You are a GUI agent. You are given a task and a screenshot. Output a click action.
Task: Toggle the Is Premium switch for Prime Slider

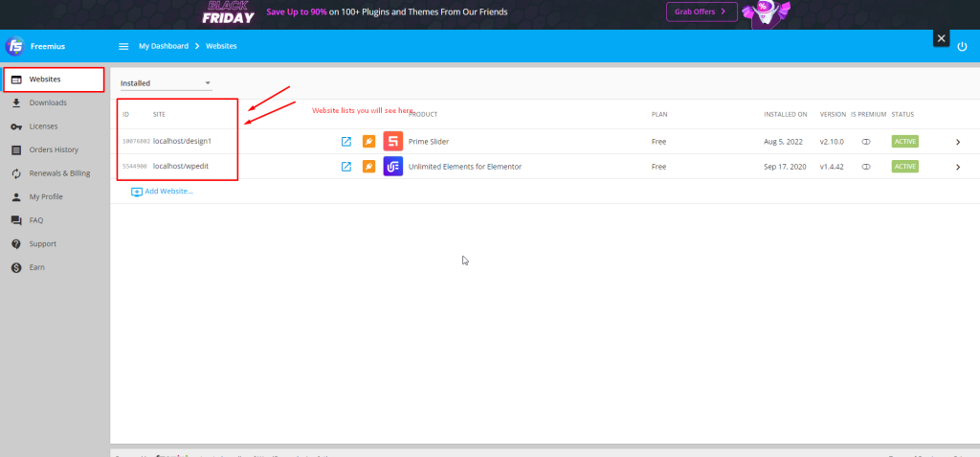(866, 142)
